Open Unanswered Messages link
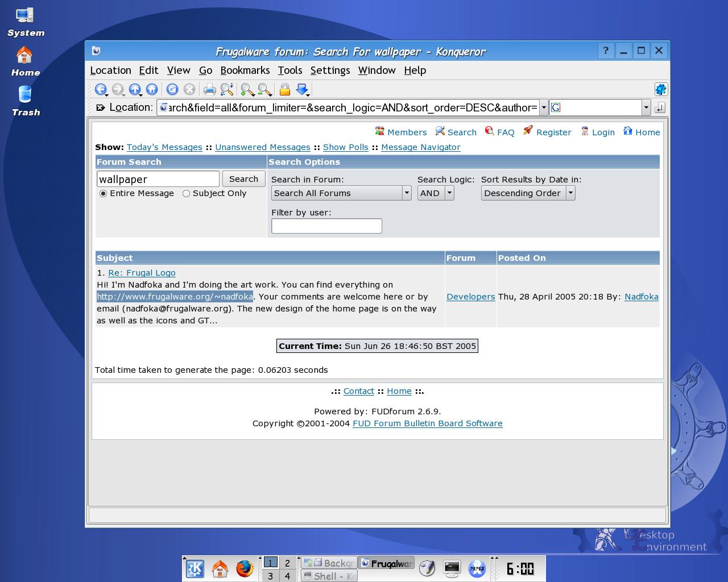This screenshot has width=728, height=582. click(263, 147)
